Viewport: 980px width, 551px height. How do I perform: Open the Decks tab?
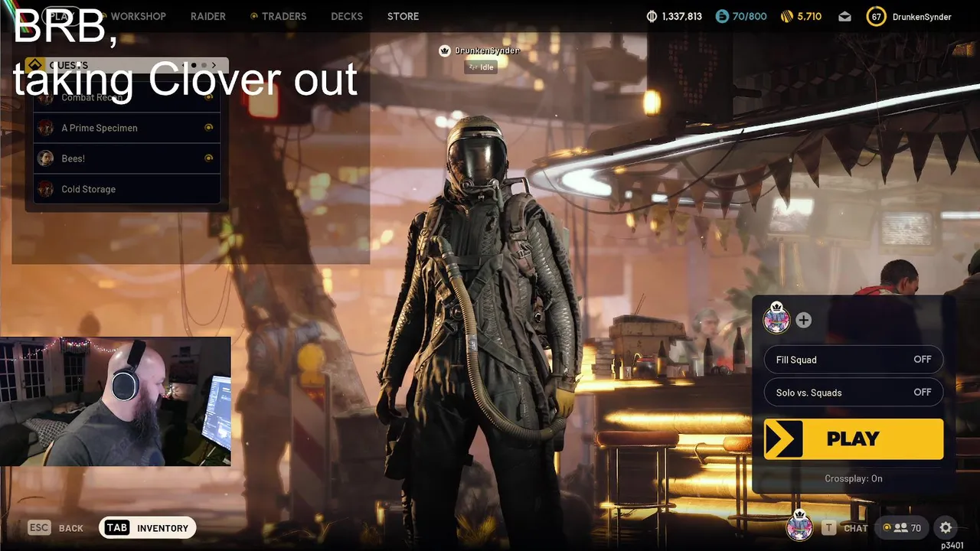[347, 16]
